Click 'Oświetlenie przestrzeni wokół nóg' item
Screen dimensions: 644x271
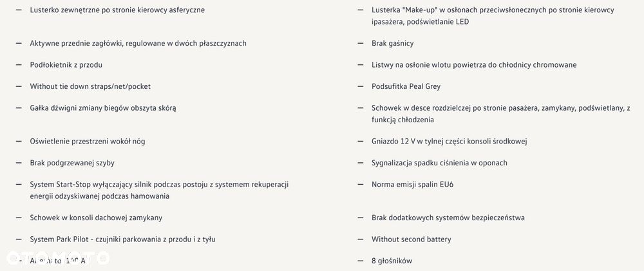coord(88,141)
